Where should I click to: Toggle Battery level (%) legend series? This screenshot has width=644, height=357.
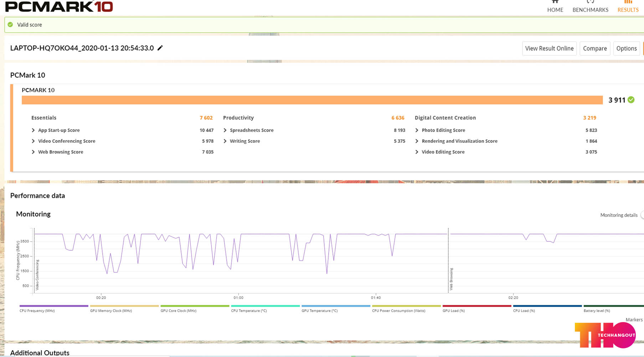coord(614,308)
